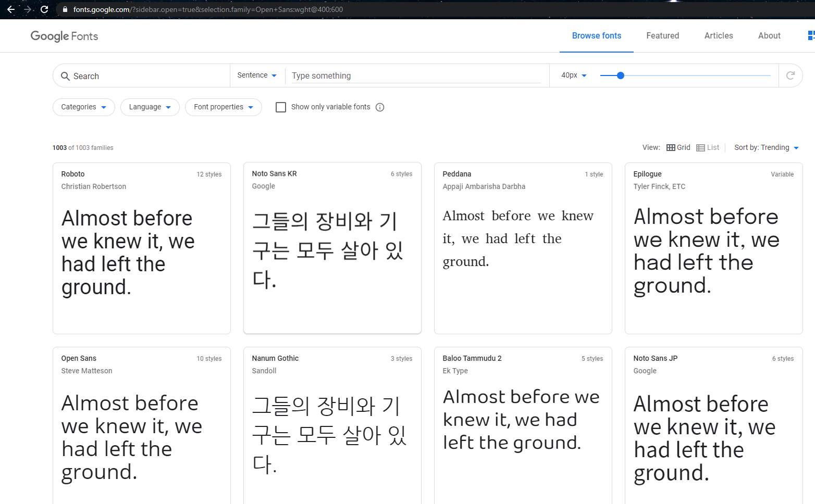Viewport: 815px width, 504px height.
Task: Expand the Categories filter
Action: click(84, 107)
